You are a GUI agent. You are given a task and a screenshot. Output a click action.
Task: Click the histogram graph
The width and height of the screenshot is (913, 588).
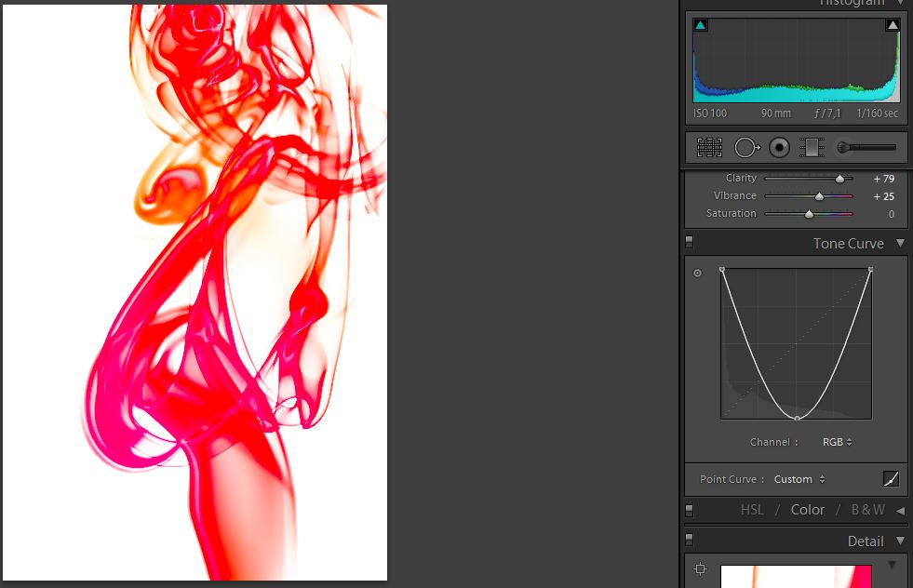click(x=796, y=60)
